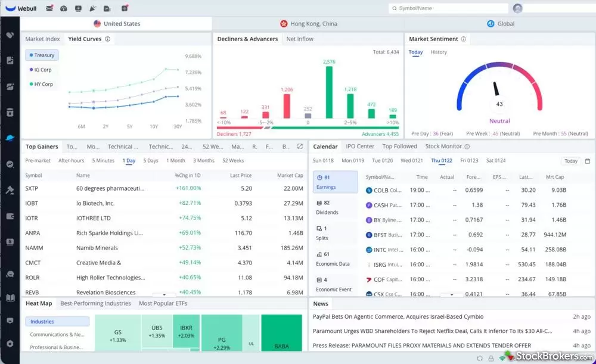Click the Today button in the Calendar panel

570,161
